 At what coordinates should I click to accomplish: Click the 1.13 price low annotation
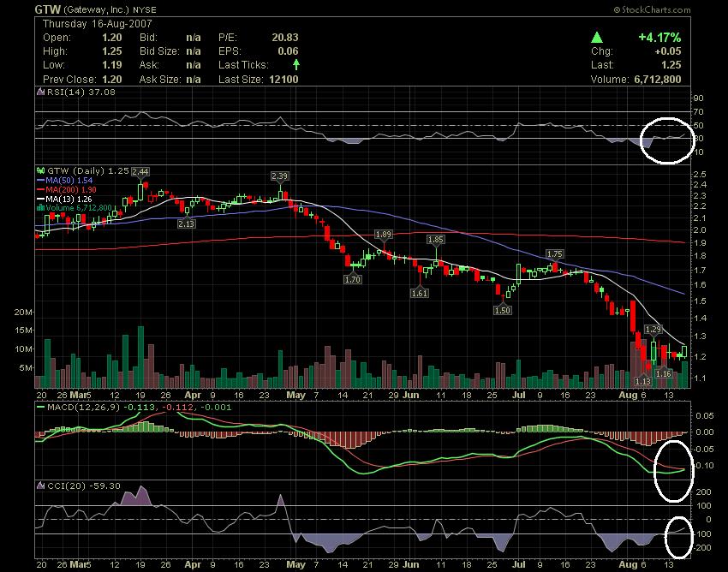(643, 381)
